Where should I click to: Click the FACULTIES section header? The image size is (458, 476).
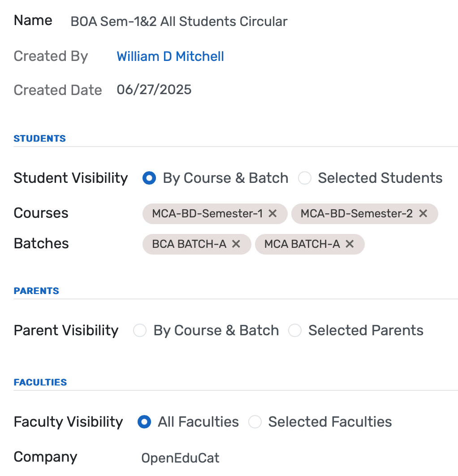(40, 382)
